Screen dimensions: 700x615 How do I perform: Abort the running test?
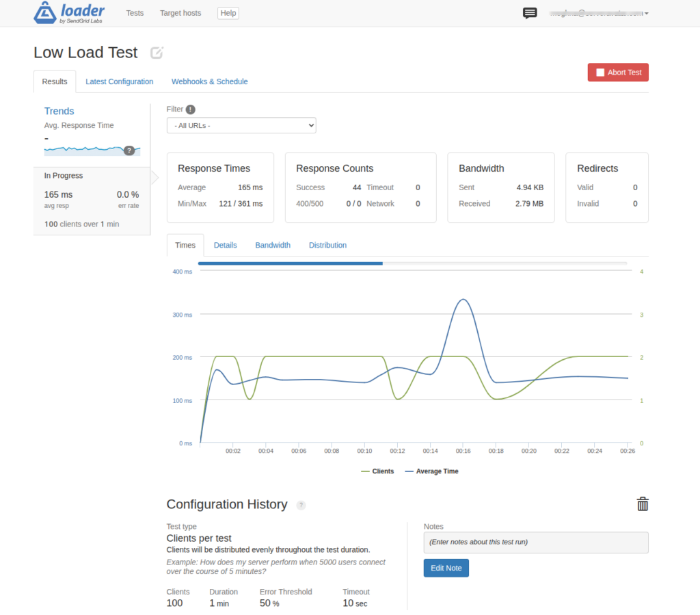tap(618, 73)
